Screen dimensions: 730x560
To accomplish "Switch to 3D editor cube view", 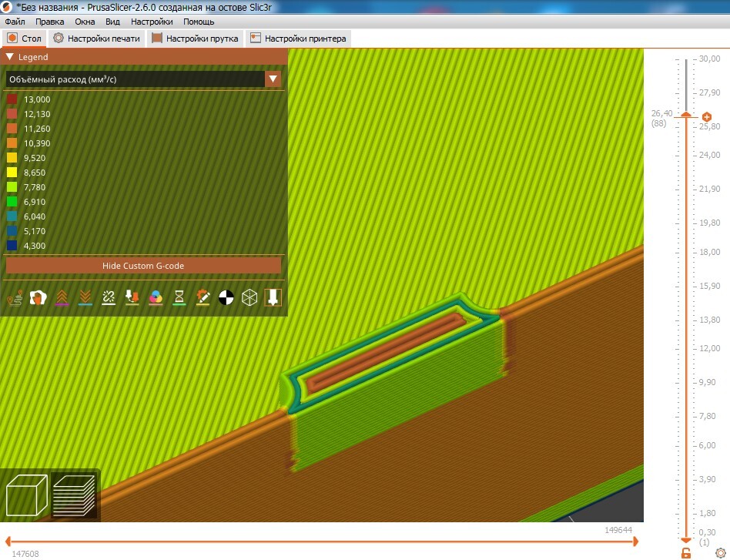I will coord(27,495).
